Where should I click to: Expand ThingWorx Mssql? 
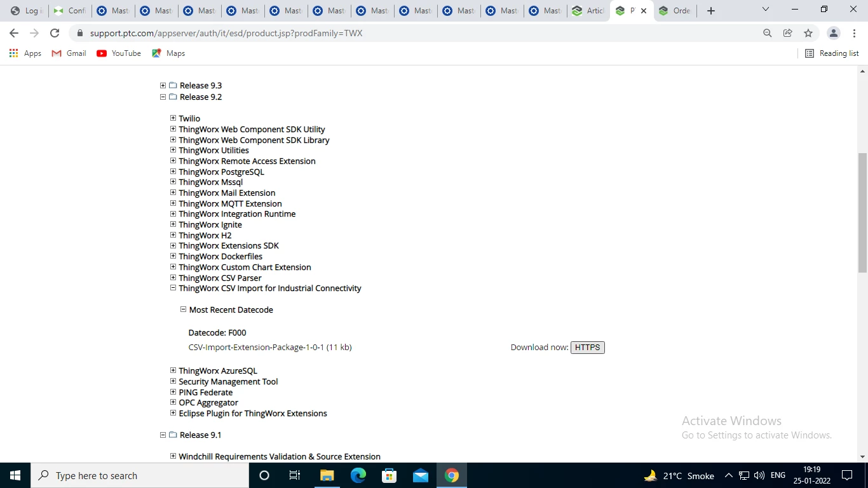[173, 182]
